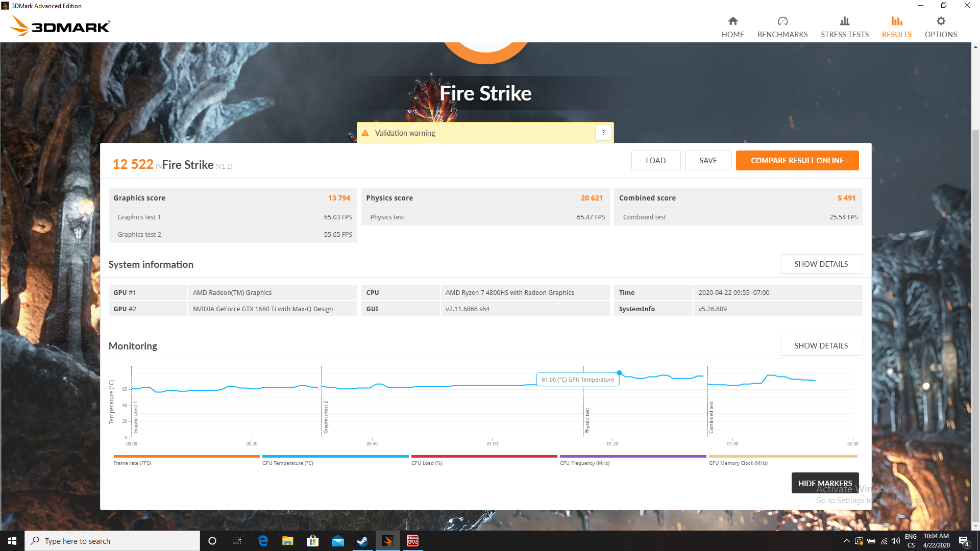The image size is (980, 551).
Task: Click the validation warning triangle icon
Action: pyautogui.click(x=365, y=133)
